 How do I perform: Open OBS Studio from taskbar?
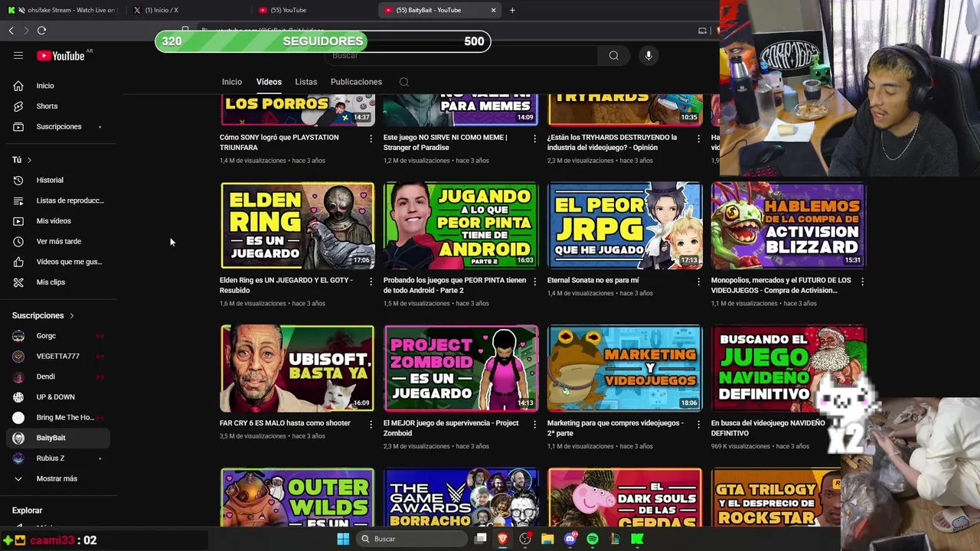(x=525, y=539)
